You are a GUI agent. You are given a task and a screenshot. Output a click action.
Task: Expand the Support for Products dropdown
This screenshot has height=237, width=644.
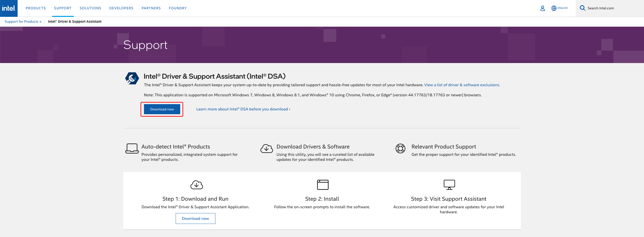(x=23, y=22)
